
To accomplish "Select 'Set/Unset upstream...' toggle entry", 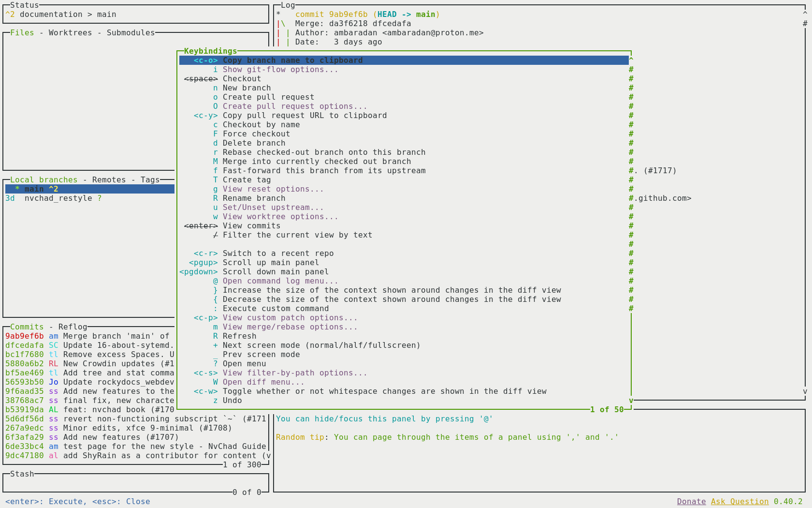I will (x=273, y=208).
